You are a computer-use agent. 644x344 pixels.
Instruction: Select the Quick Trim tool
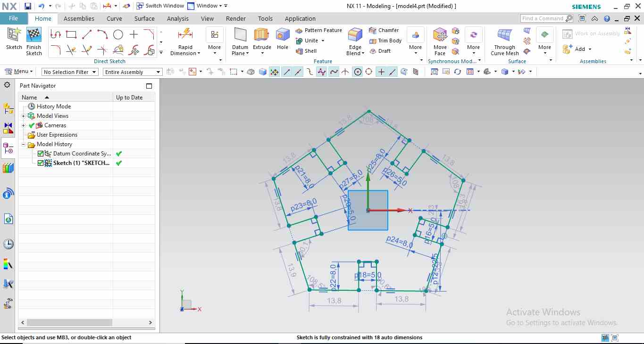click(71, 49)
